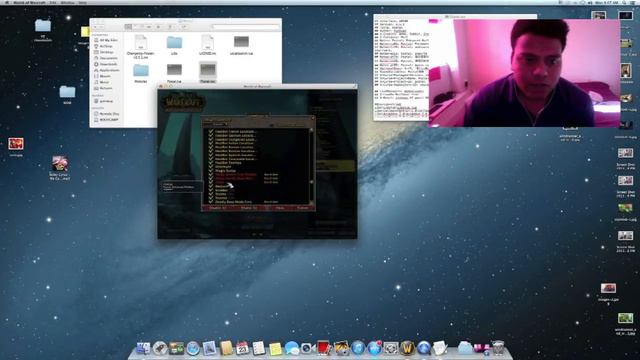Launch Safari compass icon in Dock
Screen dimensions: 640x360
tap(193, 348)
